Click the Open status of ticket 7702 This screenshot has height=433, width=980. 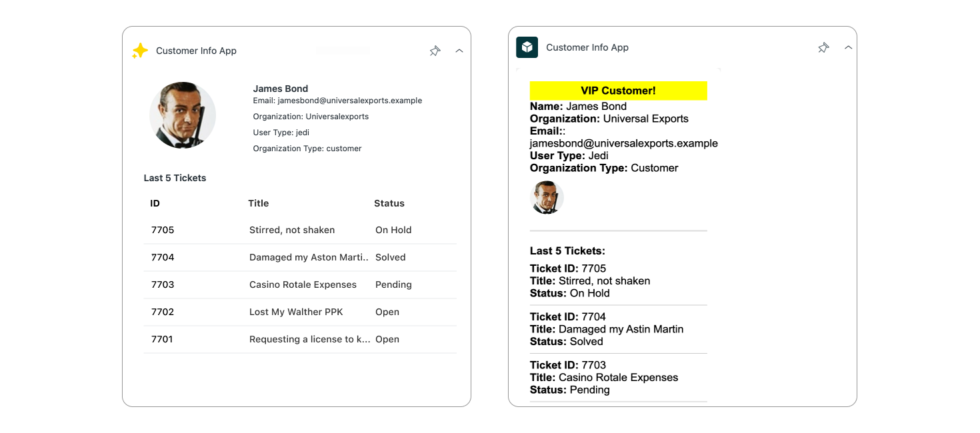[x=387, y=312]
